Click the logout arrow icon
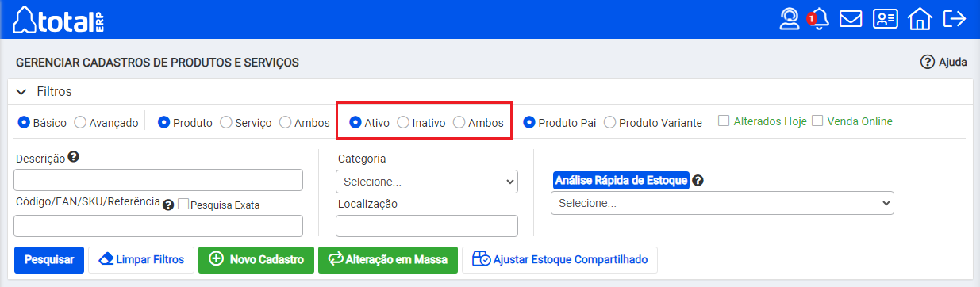980x287 pixels. tap(953, 19)
